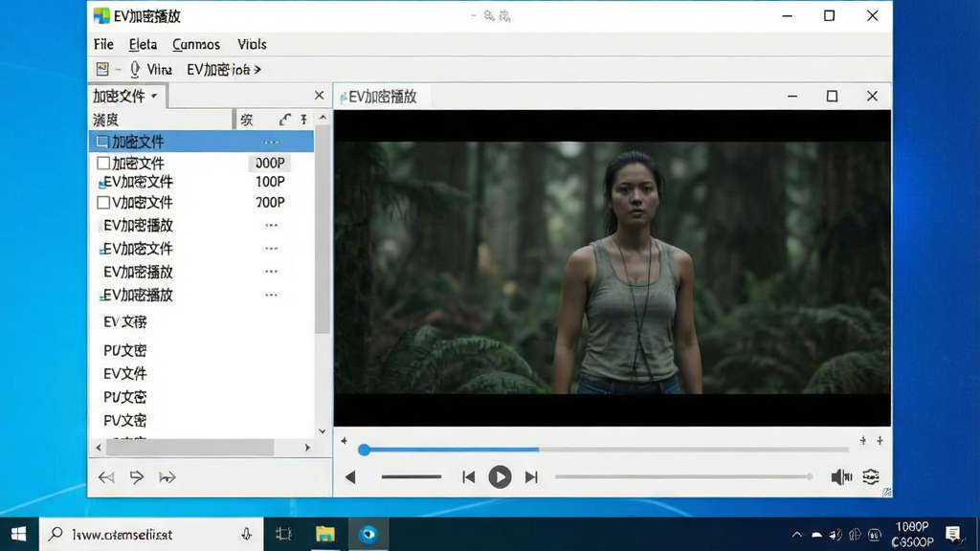Click the microphone icon beside Vina
This screenshot has height=551, width=980.
[x=134, y=69]
